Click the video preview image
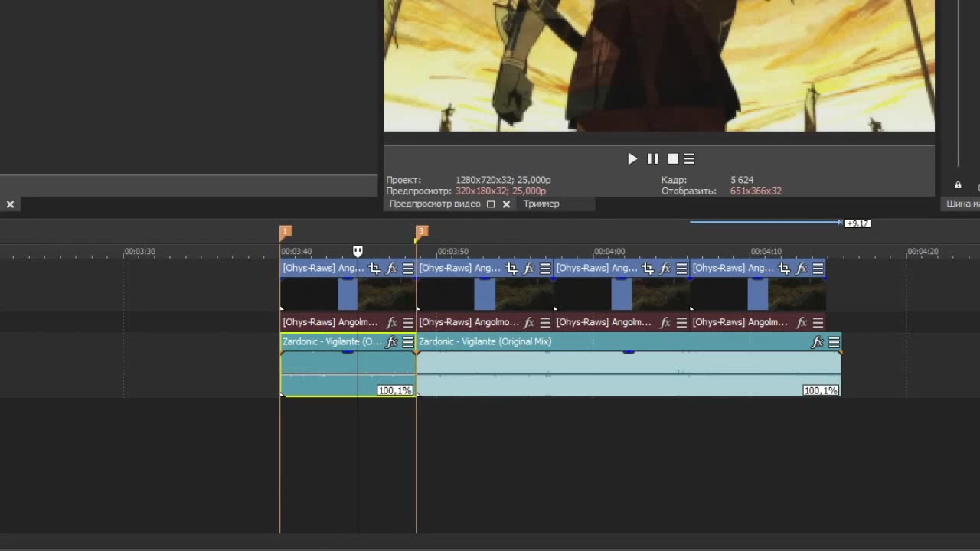Viewport: 980px width, 551px height. [x=659, y=66]
